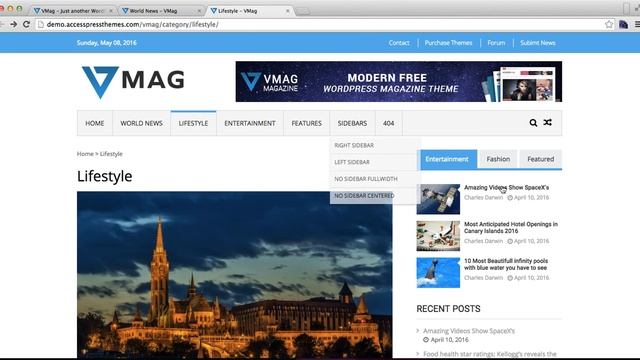
Task: Click the VMag Magazine banner ad
Action: (x=398, y=82)
